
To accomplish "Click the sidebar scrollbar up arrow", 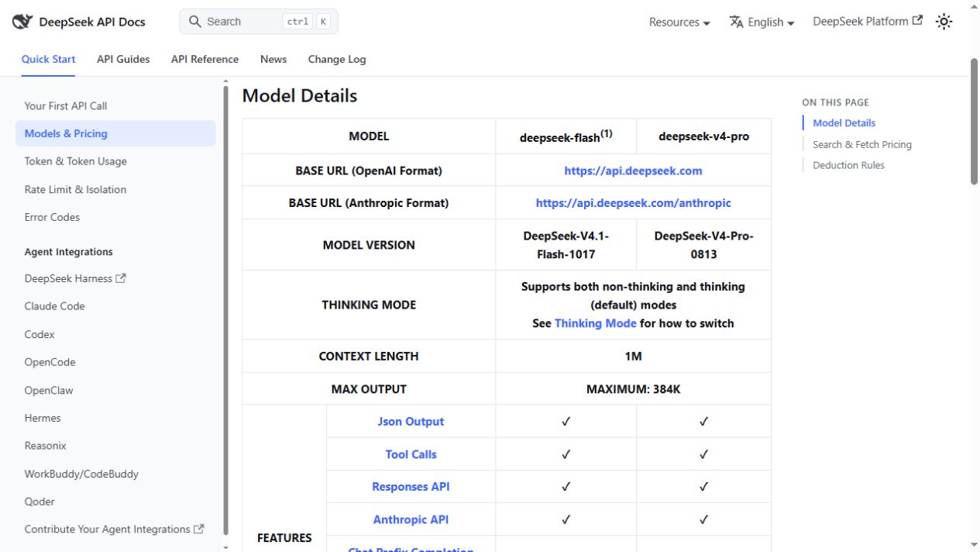I will (225, 81).
